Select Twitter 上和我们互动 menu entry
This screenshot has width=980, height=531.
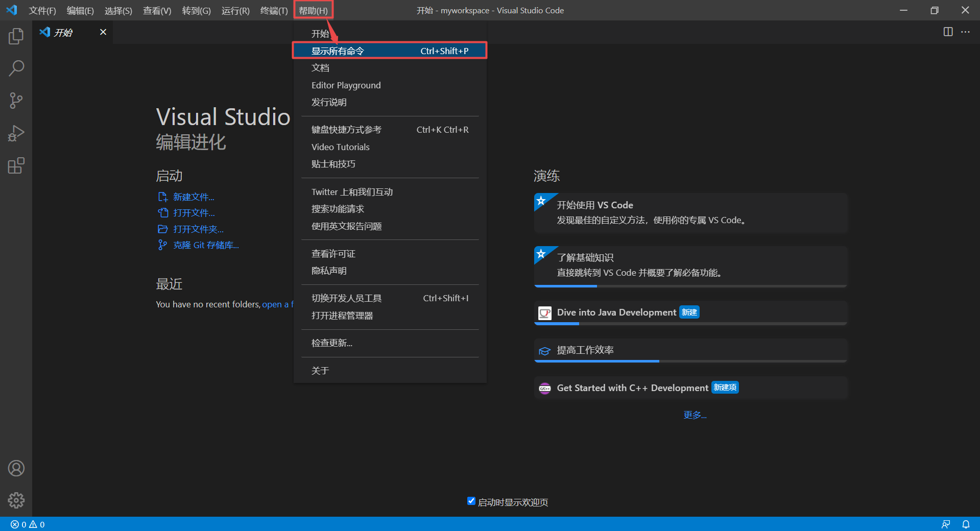(x=390, y=192)
